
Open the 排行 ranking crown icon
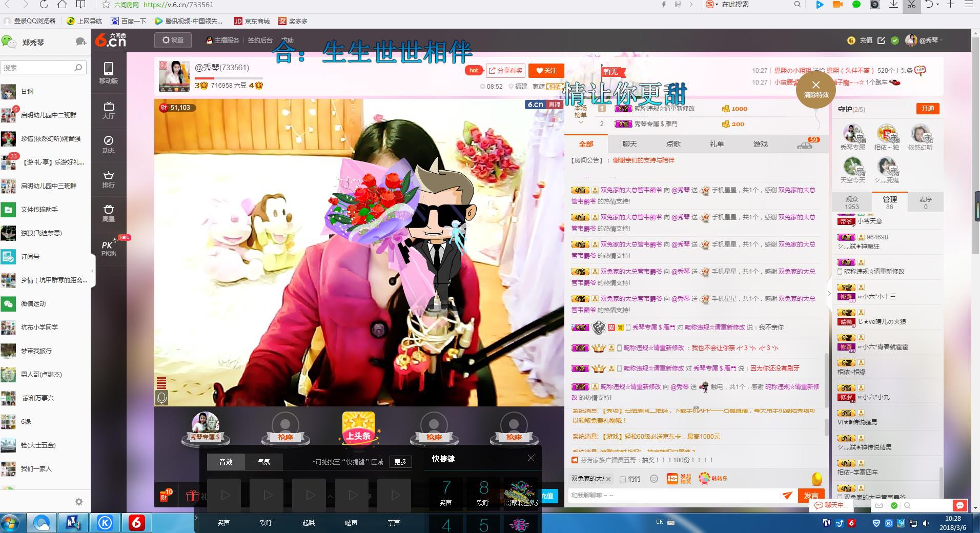point(108,179)
